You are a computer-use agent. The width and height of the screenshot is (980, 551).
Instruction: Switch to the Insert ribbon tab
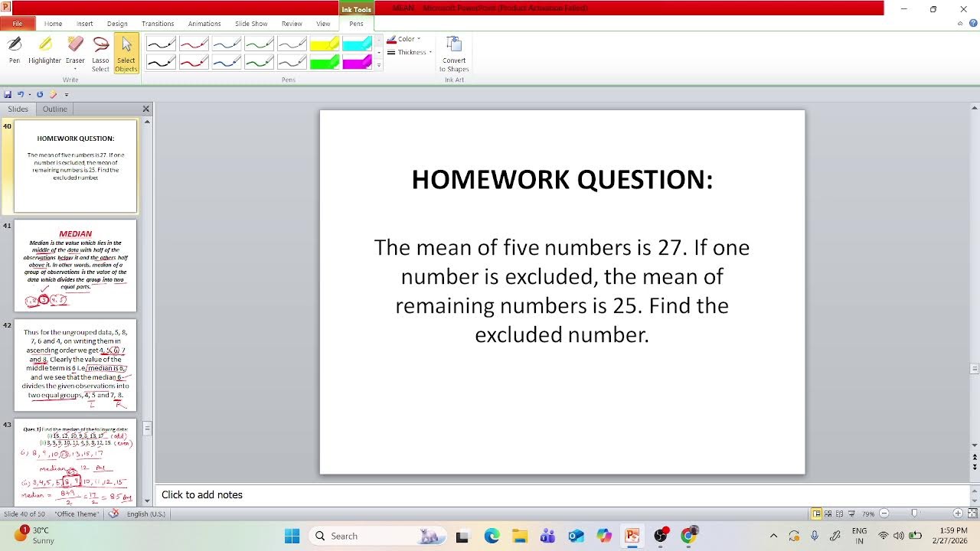pos(85,24)
